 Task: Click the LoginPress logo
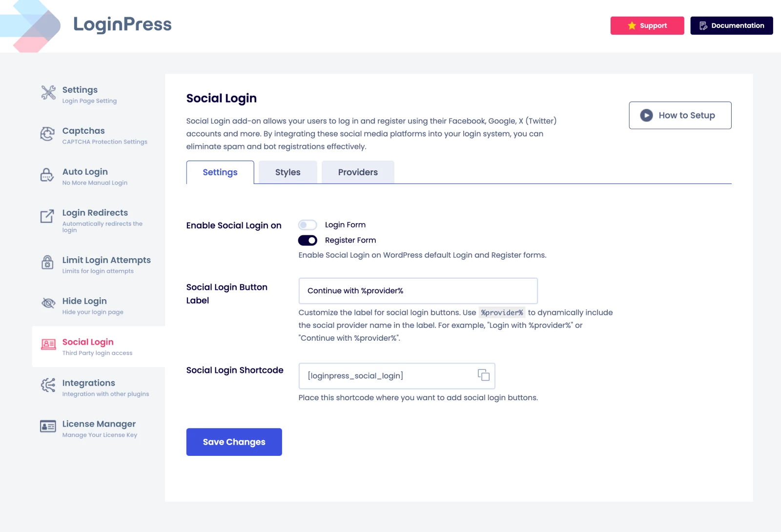click(88, 25)
